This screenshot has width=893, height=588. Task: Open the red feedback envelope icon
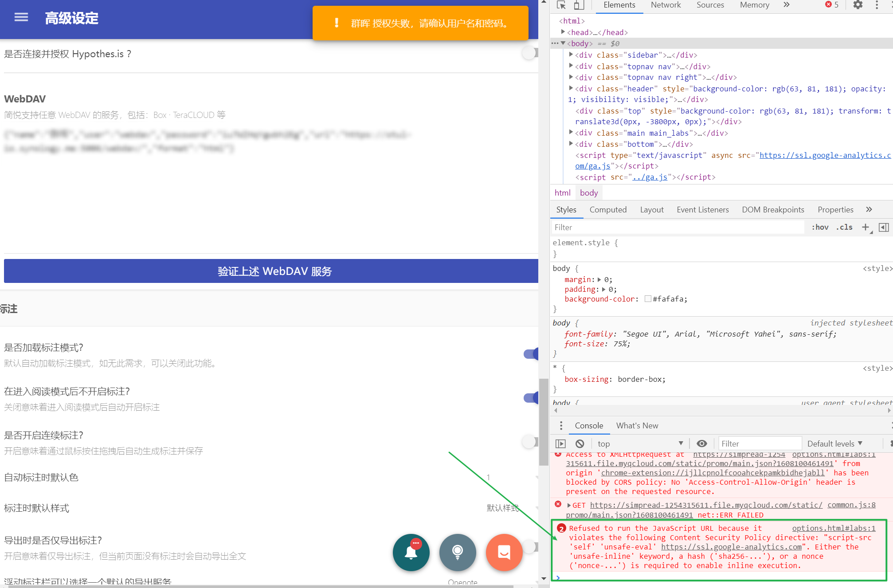tap(504, 553)
